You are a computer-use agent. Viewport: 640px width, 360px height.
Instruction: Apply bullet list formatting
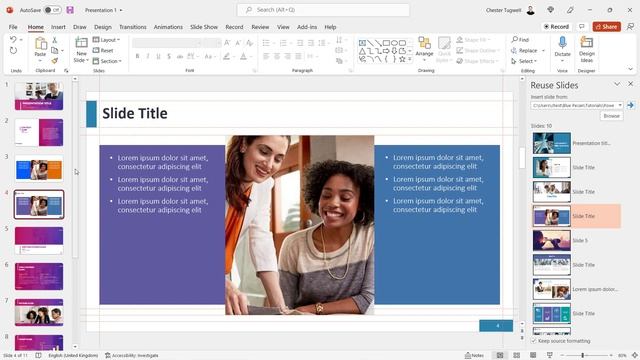coord(266,42)
